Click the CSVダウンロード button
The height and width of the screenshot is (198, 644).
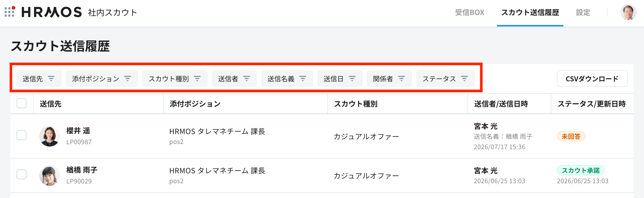pos(592,78)
